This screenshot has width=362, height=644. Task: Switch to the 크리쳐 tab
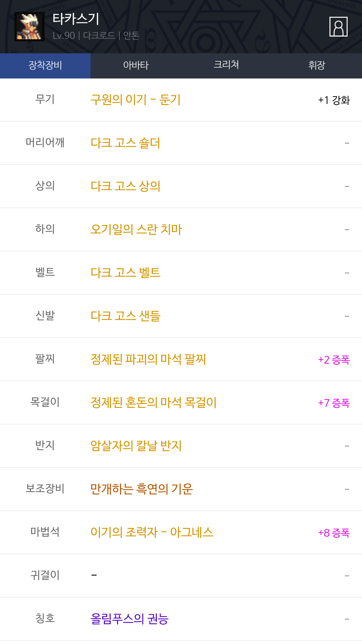pyautogui.click(x=226, y=65)
